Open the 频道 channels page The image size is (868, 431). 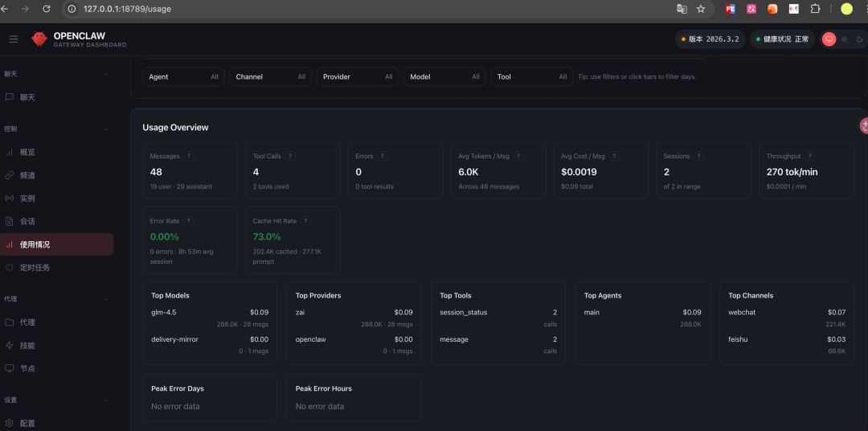coord(57,175)
